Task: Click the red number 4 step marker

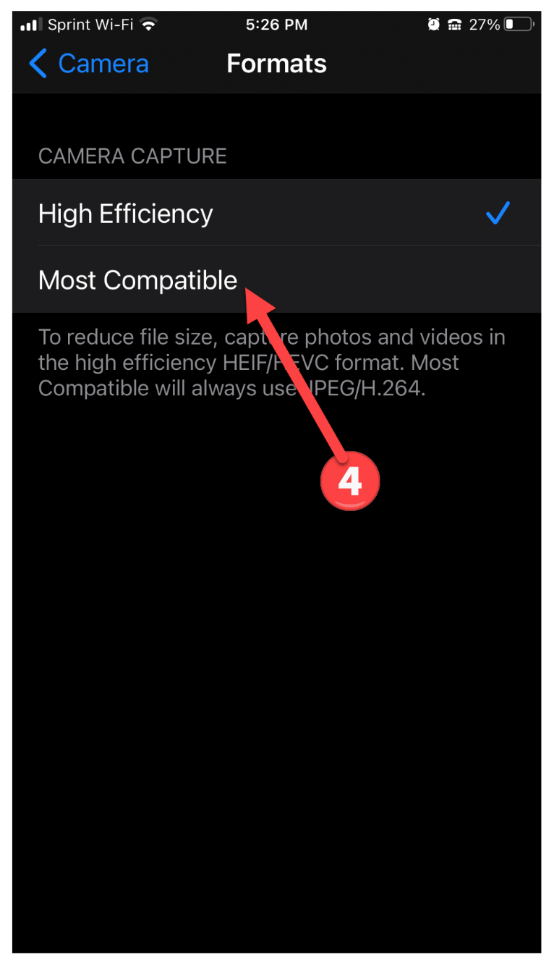Action: tap(350, 481)
